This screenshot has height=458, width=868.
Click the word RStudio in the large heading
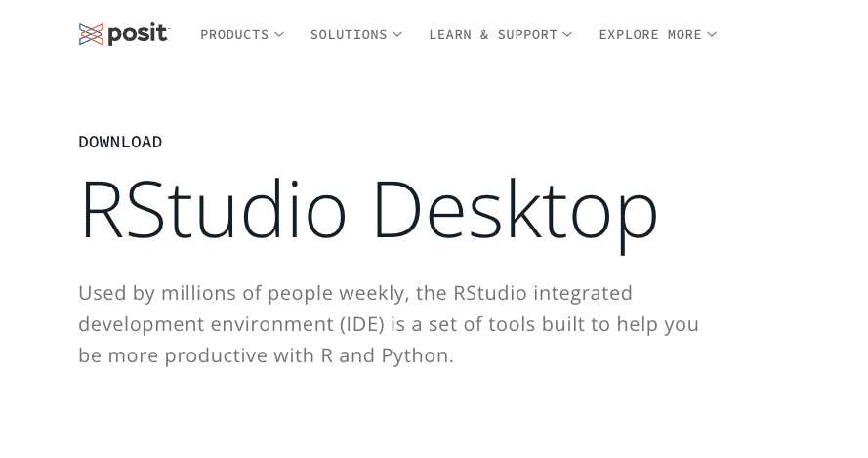point(213,210)
